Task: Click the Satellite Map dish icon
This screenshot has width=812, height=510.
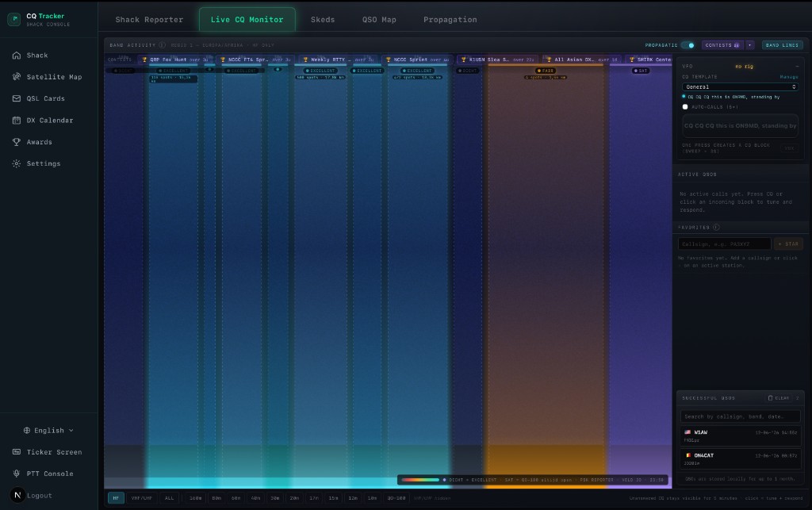Action: pos(17,77)
